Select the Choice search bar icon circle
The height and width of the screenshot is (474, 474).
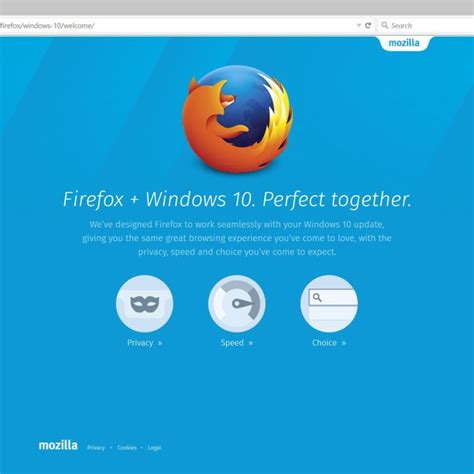329,304
